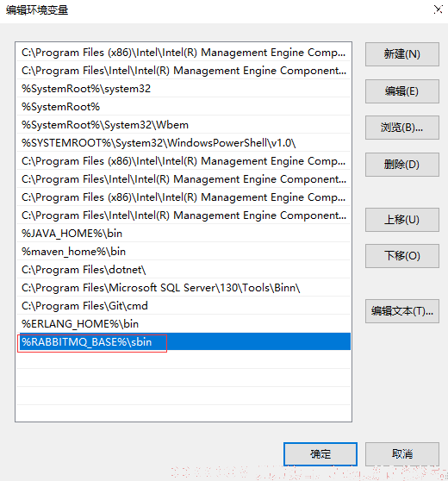448x481 pixels.
Task: Move the entry up with 上移(U)
Action: click(x=402, y=220)
